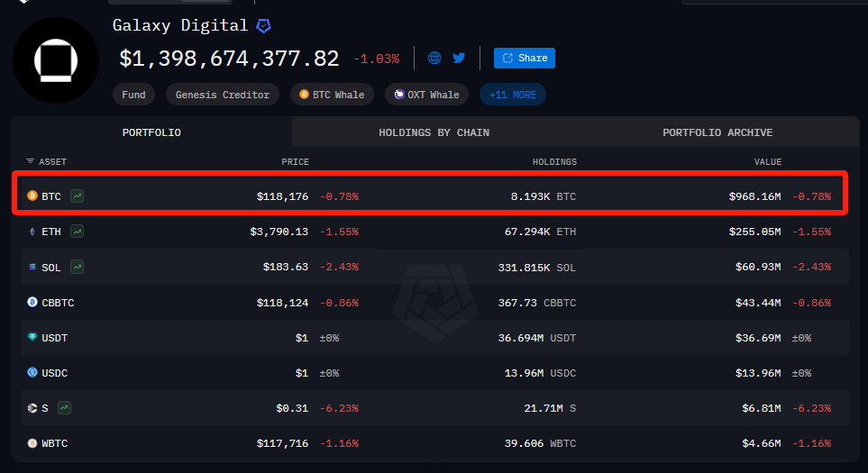Open the PORTFOLIO ARCHIVE tab
This screenshot has width=868, height=473.
click(x=717, y=132)
